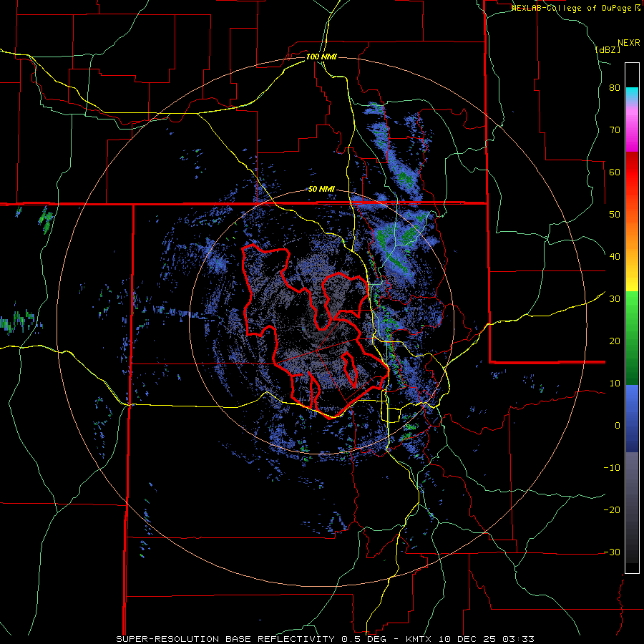Click the 40 value on the dBZ scale

point(615,257)
